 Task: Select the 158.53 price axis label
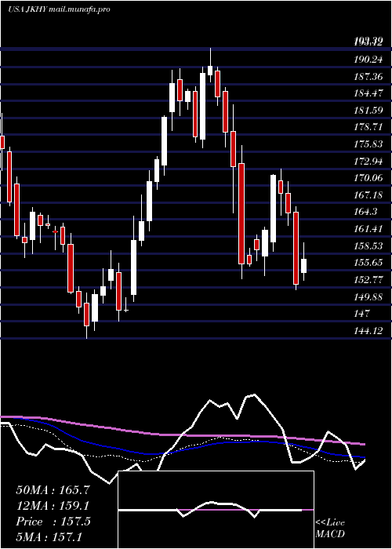(x=368, y=245)
